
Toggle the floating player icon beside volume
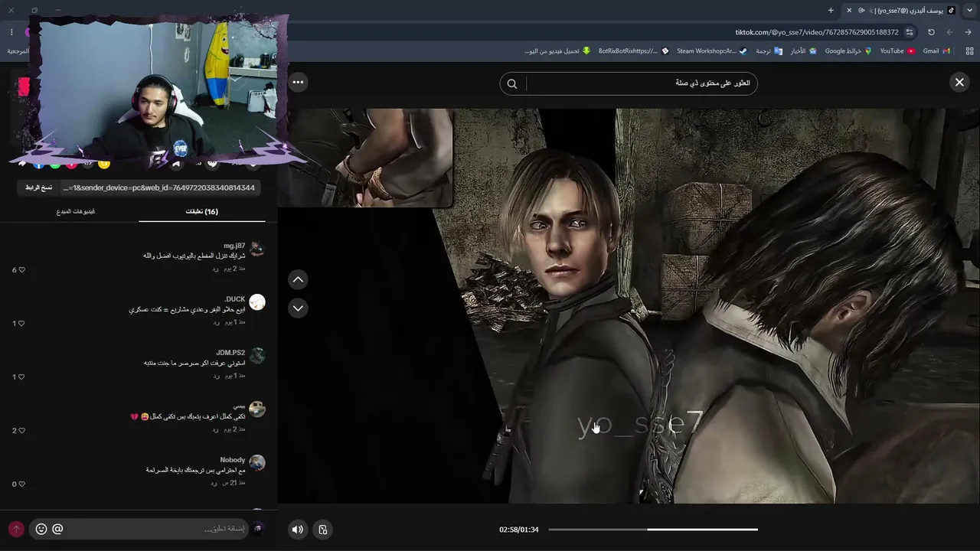click(323, 529)
